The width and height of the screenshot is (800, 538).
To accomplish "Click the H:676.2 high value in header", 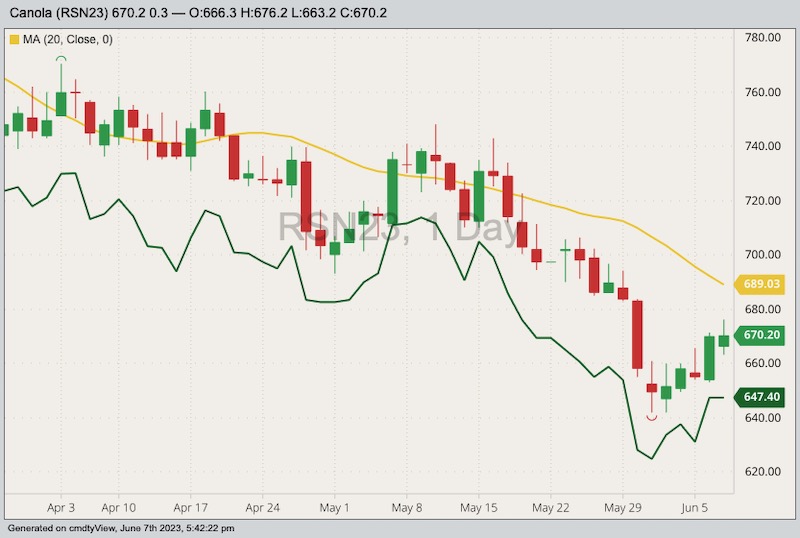I will tap(264, 13).
